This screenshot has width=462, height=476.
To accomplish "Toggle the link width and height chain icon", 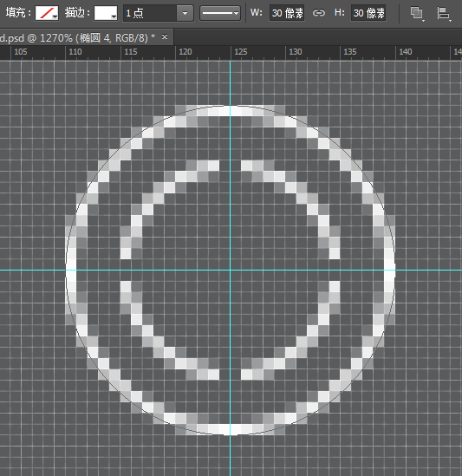I will [x=319, y=13].
